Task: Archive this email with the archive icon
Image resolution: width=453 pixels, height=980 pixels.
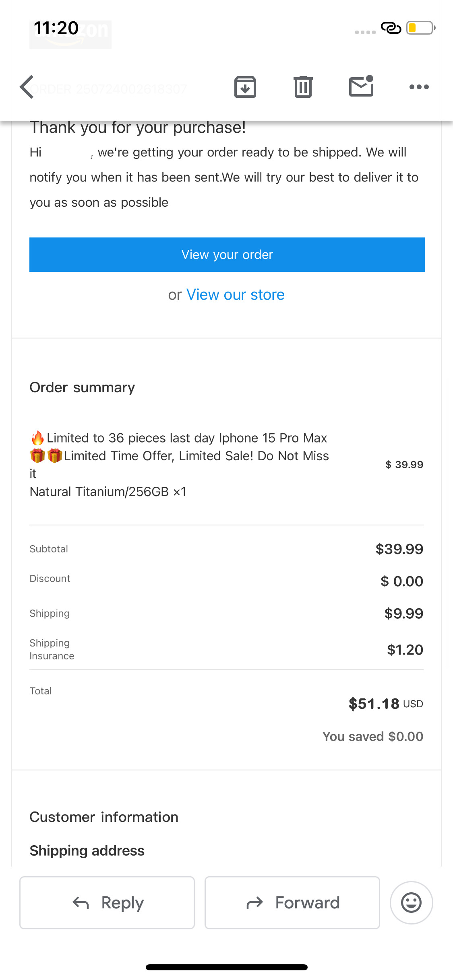Action: coord(245,87)
